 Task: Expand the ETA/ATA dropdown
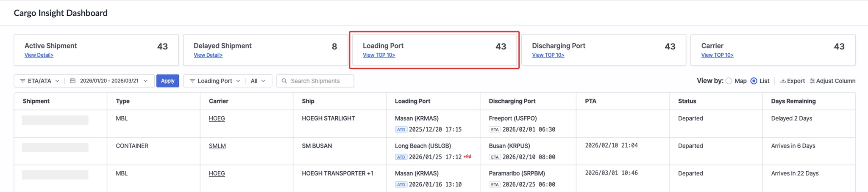(57, 81)
